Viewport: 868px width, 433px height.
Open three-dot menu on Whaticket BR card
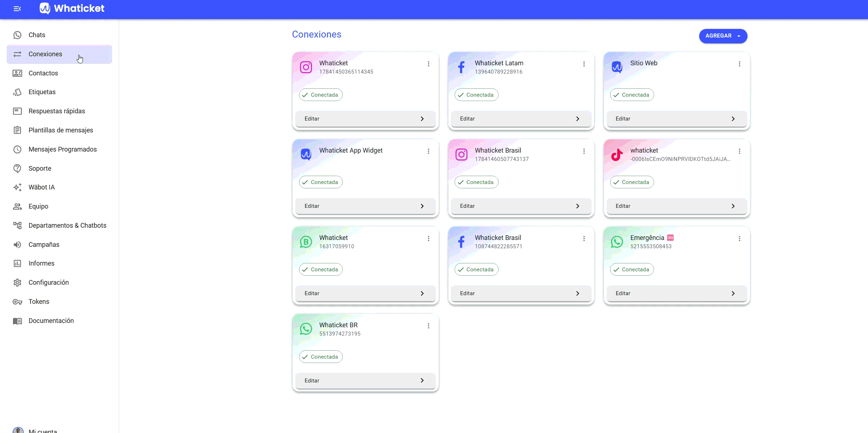coord(429,326)
